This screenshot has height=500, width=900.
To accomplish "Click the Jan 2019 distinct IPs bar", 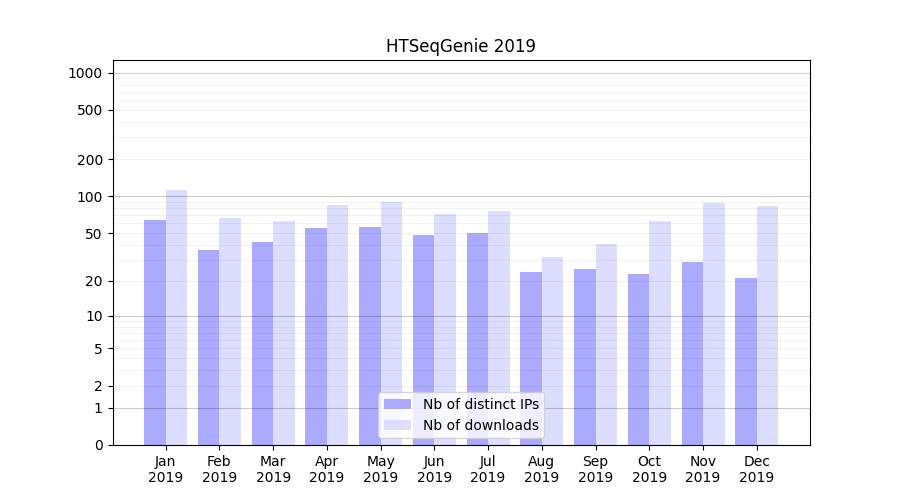I will pyautogui.click(x=155, y=332).
